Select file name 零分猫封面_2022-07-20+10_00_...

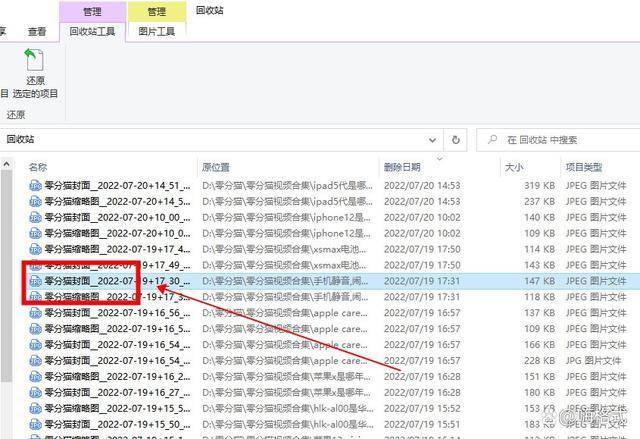[118, 217]
